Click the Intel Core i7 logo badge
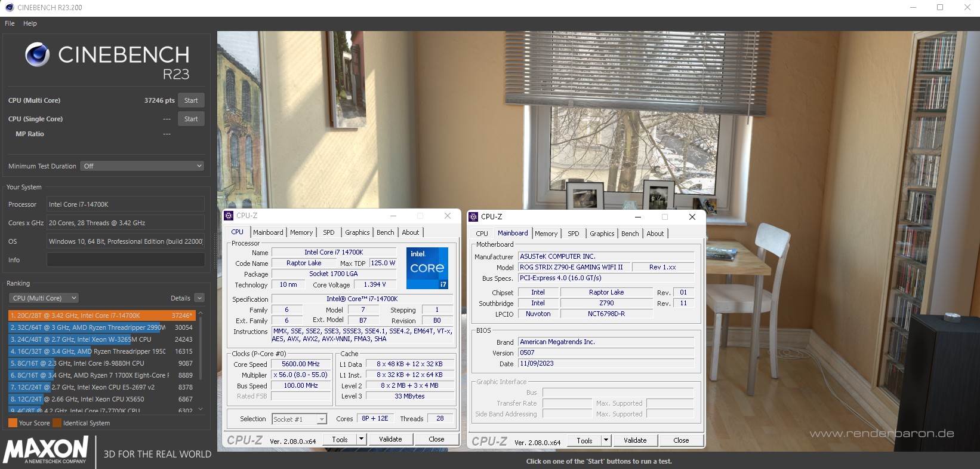The image size is (980, 469). (427, 268)
